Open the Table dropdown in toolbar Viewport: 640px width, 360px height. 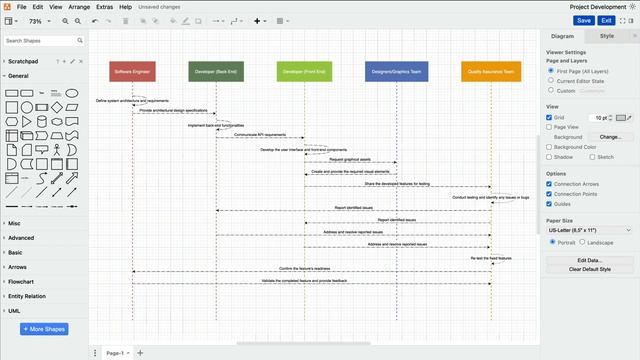[283, 21]
